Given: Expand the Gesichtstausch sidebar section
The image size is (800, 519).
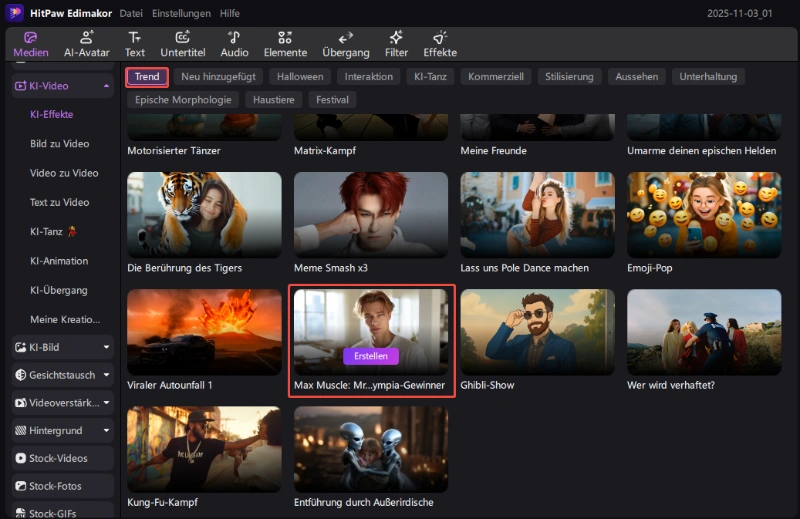Looking at the screenshot, I should tap(106, 375).
